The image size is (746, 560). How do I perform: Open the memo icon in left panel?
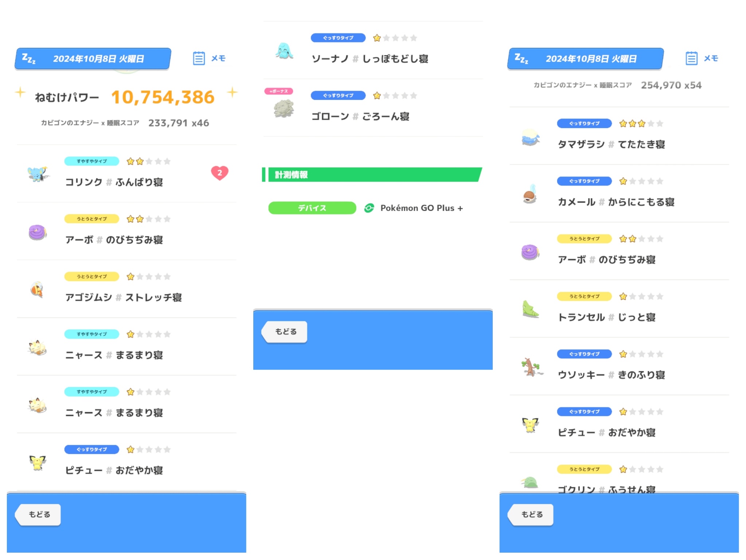pos(199,58)
